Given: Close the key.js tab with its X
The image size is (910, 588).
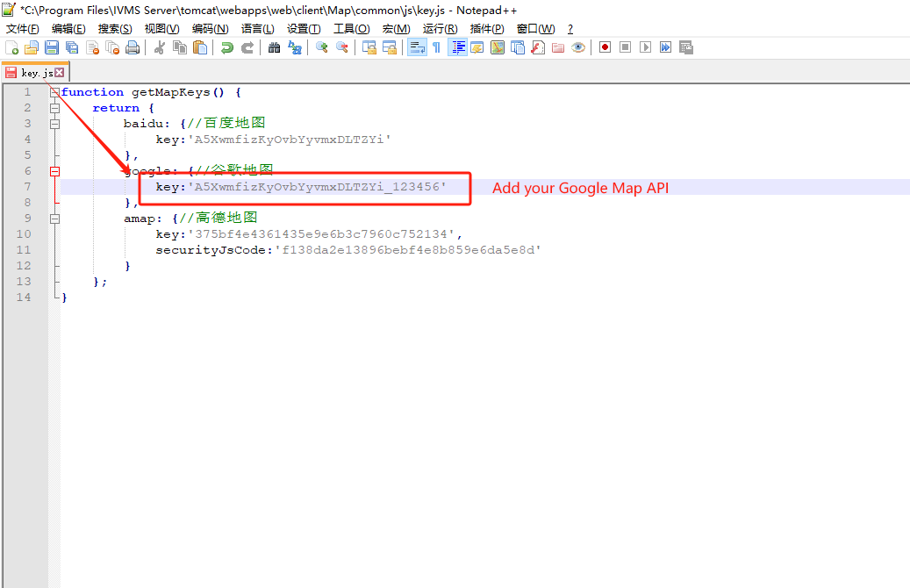Looking at the screenshot, I should pyautogui.click(x=59, y=72).
